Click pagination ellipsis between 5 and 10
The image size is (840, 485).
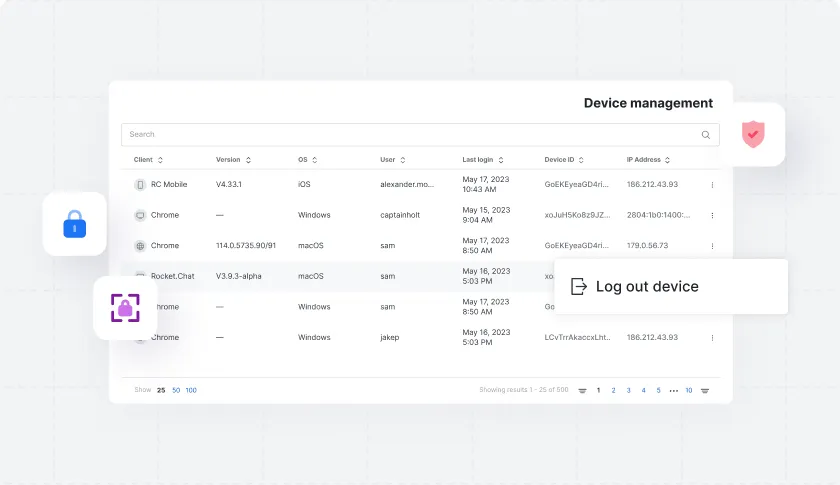click(673, 391)
